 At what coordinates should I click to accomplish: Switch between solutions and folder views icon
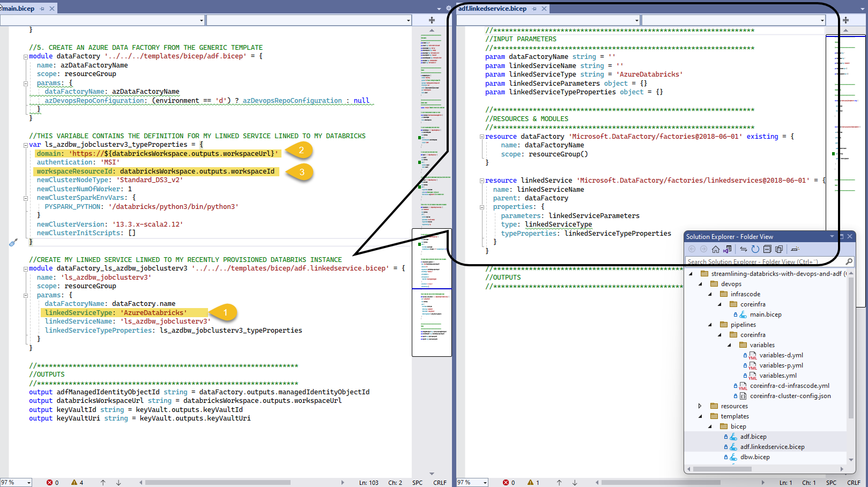[728, 249]
